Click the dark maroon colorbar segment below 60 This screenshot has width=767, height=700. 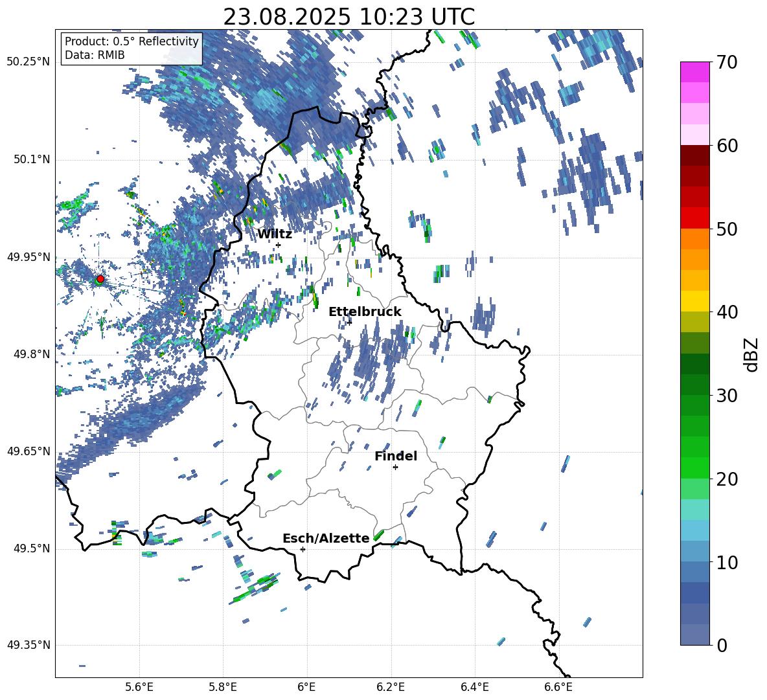click(x=694, y=155)
